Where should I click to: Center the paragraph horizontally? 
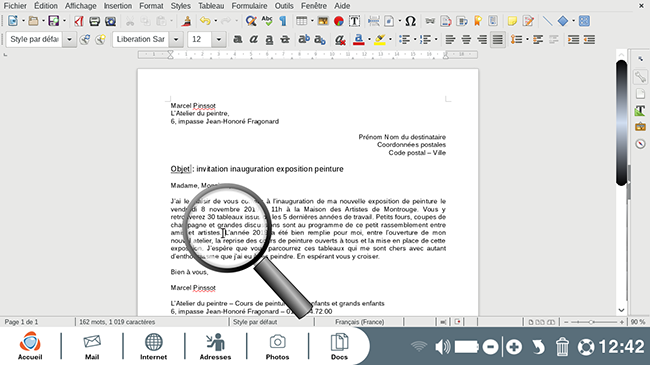click(466, 39)
